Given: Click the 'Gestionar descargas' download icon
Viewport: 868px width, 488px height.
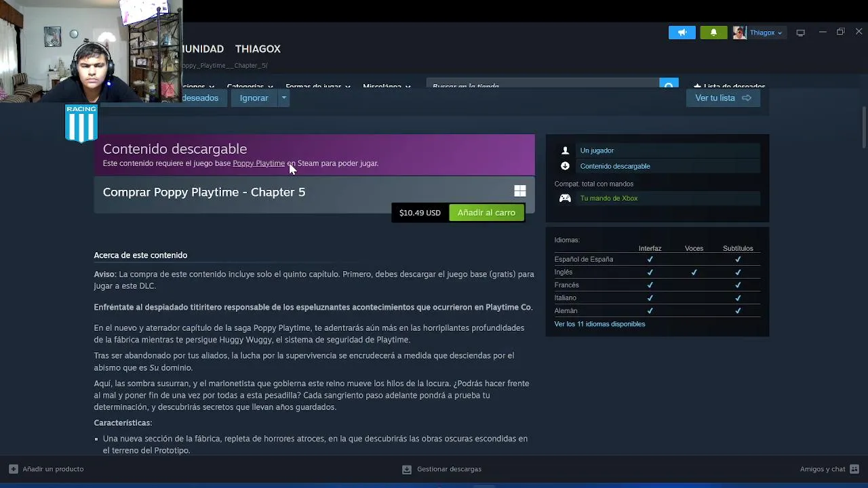Looking at the screenshot, I should click(407, 469).
